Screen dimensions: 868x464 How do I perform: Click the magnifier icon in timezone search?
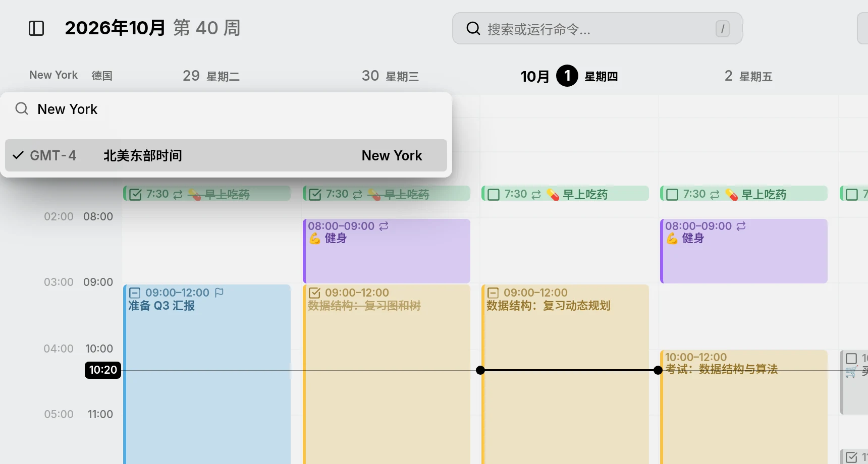click(x=22, y=108)
